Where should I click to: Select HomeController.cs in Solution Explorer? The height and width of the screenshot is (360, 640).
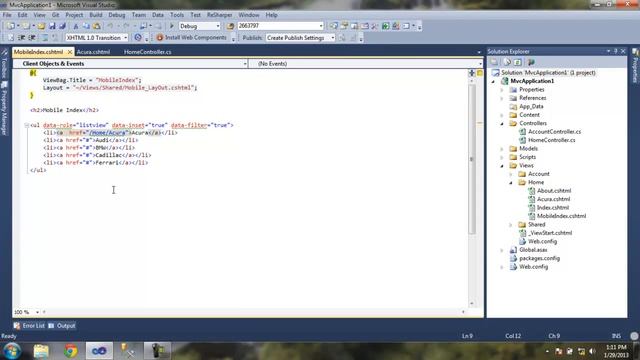point(551,140)
